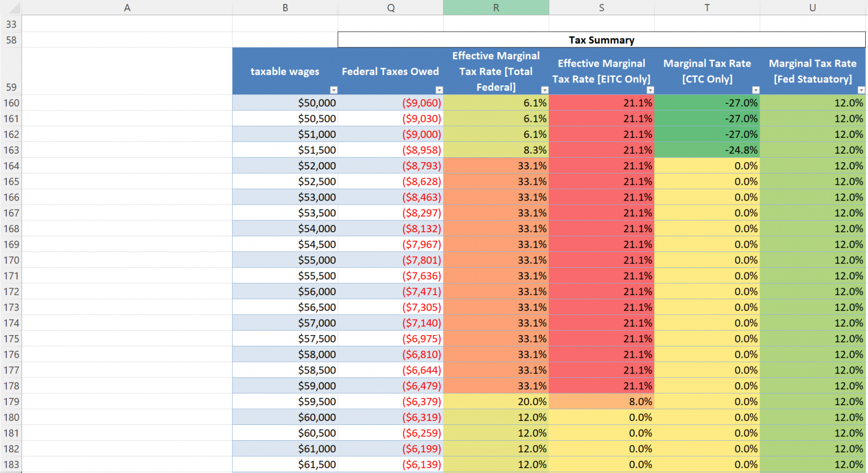
Task: Open the Federal Taxes Owed filter dropdown
Action: point(440,89)
